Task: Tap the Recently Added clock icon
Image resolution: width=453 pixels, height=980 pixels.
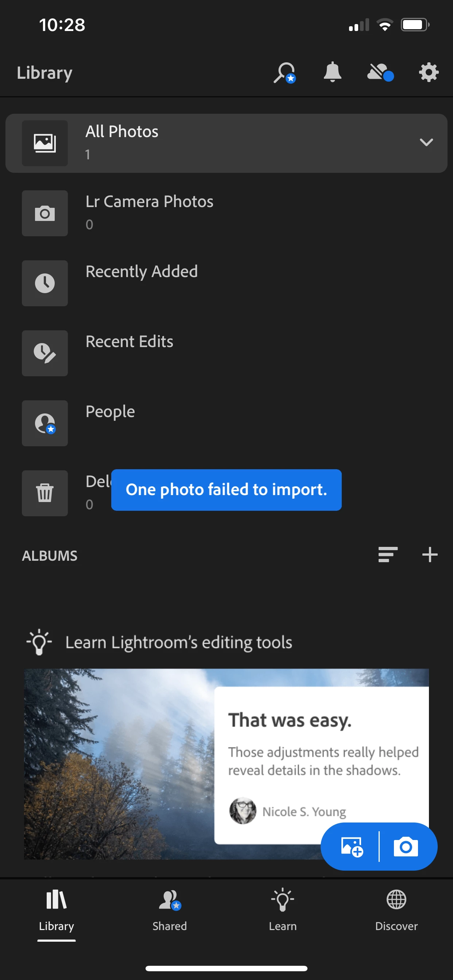Action: pyautogui.click(x=45, y=283)
